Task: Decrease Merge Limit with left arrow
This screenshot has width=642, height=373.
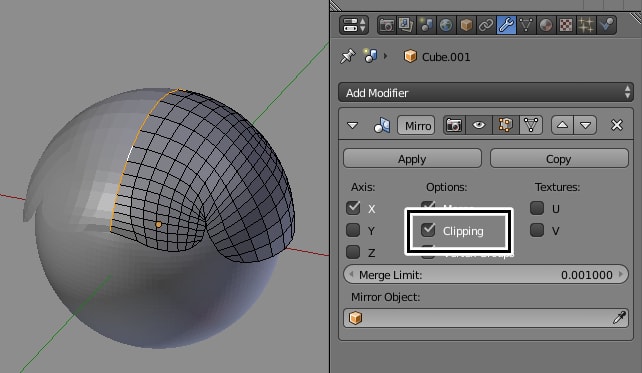Action: tap(351, 274)
